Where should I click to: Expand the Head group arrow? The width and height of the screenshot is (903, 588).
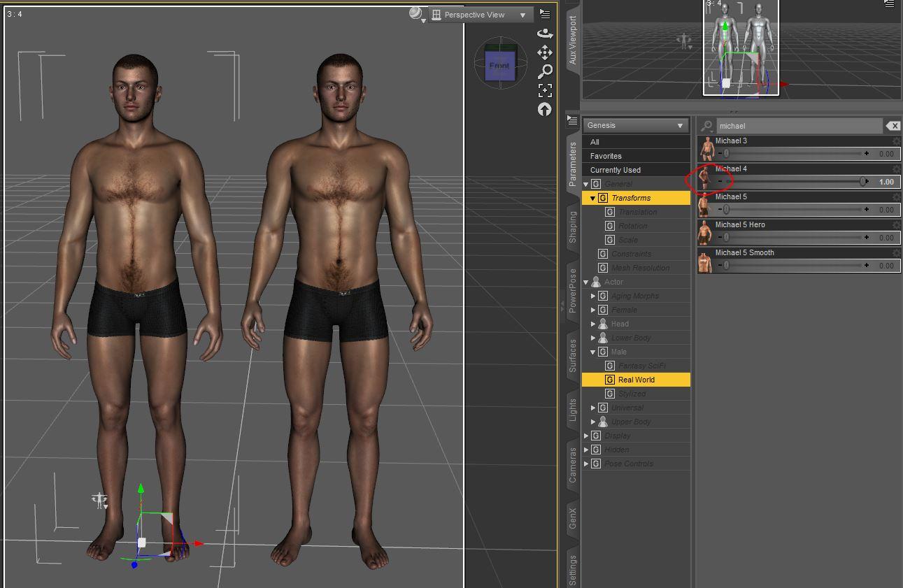pyautogui.click(x=593, y=324)
